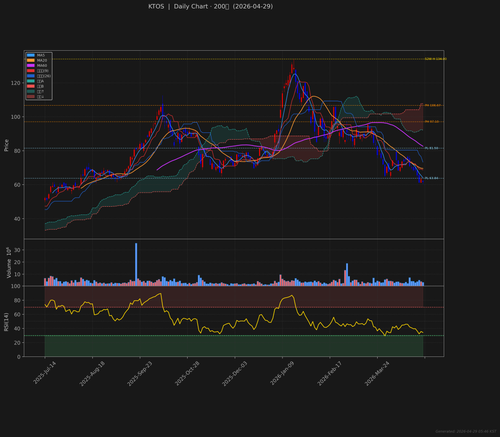Click the yellow 52-week-high label beside the chart
This screenshot has width=500, height=437.
click(x=436, y=59)
